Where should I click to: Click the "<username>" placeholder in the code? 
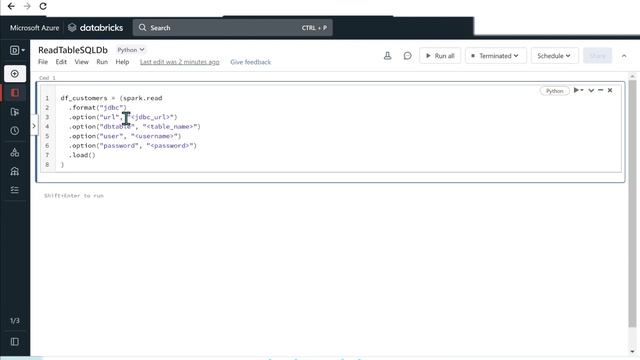[x=154, y=136]
